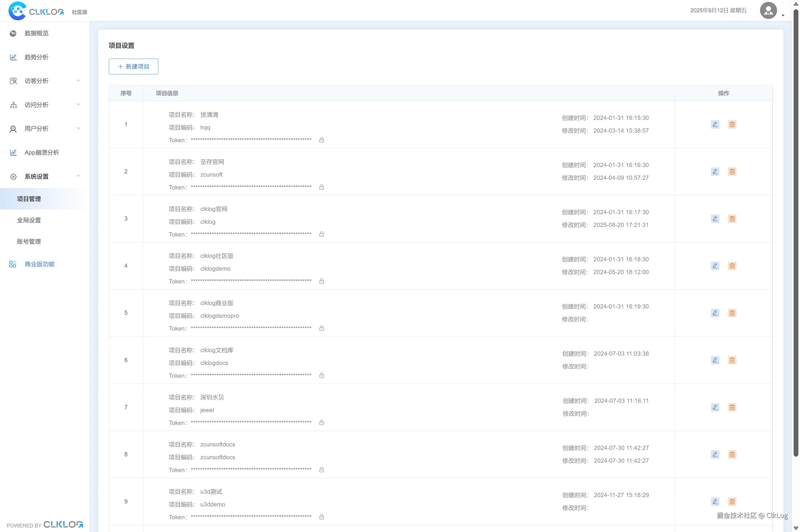Click the 新建项目 button

tap(133, 67)
